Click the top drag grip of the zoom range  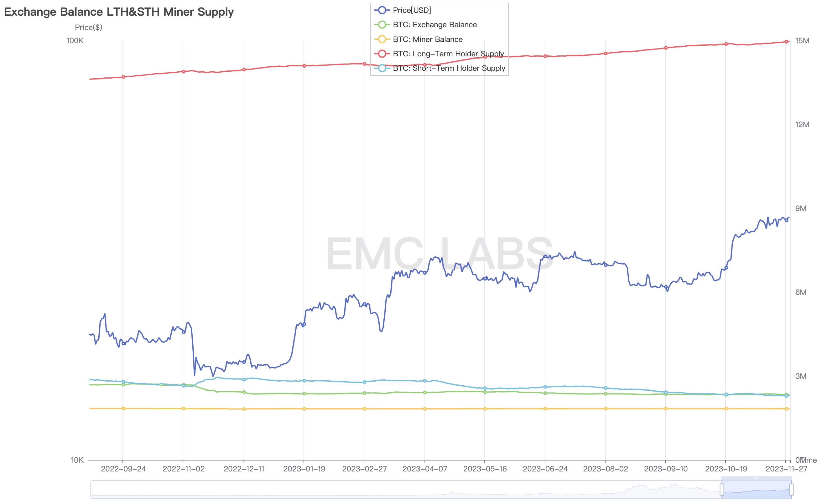(x=757, y=478)
